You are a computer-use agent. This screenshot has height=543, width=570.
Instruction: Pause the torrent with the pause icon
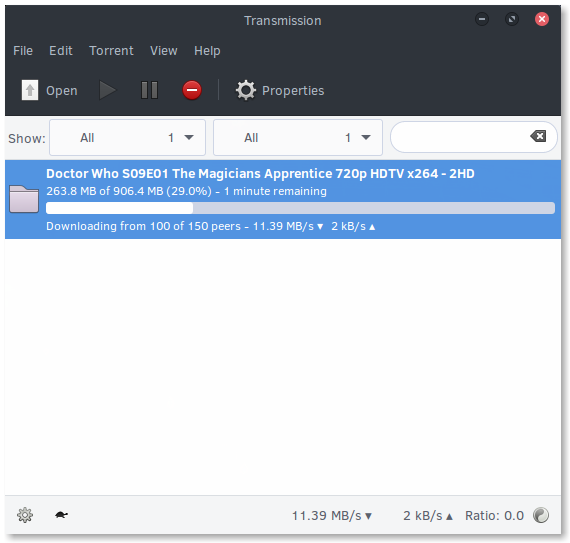point(149,90)
